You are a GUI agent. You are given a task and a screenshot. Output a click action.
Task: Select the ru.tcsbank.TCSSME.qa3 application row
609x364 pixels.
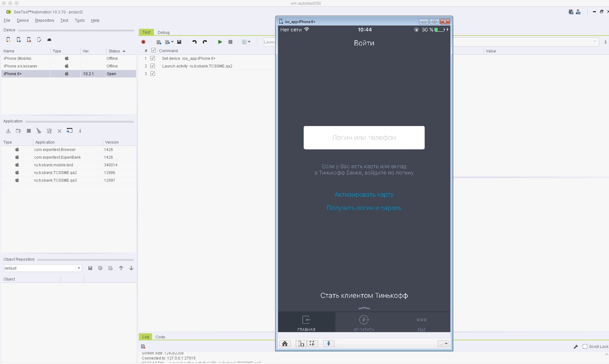[x=68, y=180]
